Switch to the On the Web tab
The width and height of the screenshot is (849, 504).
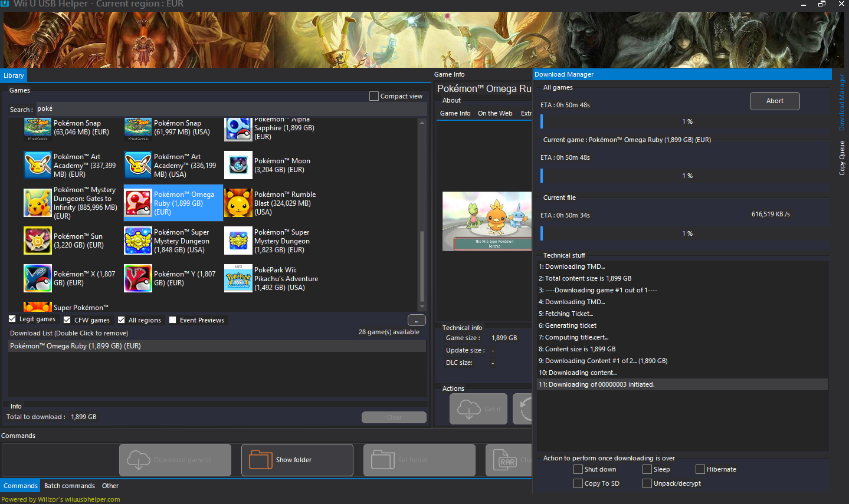494,113
